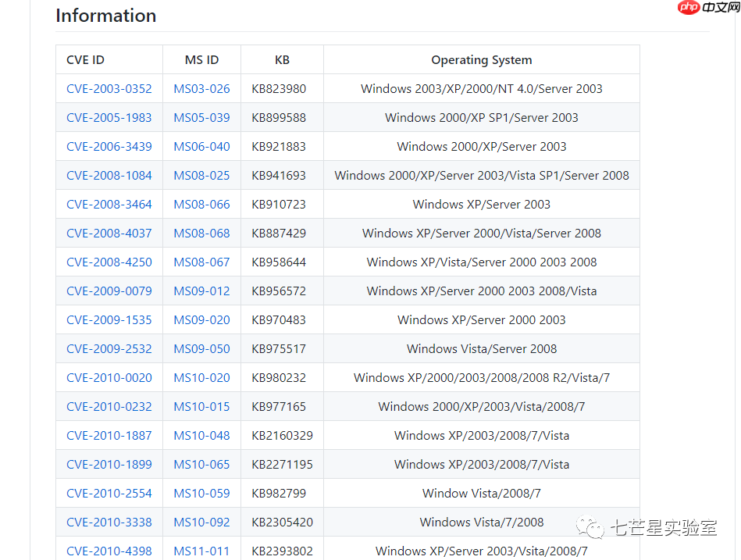Visit the CVE-2006-3439 entry

click(109, 147)
